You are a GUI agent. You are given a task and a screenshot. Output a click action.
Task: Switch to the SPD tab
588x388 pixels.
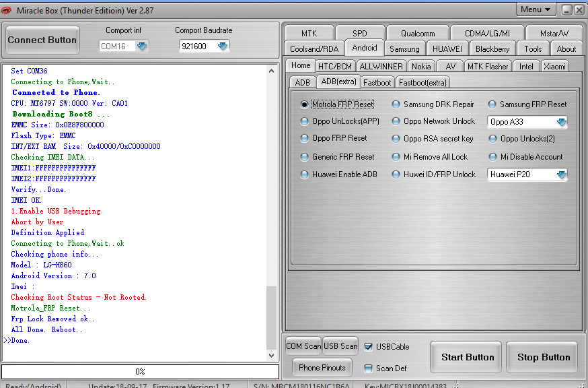tap(360, 34)
